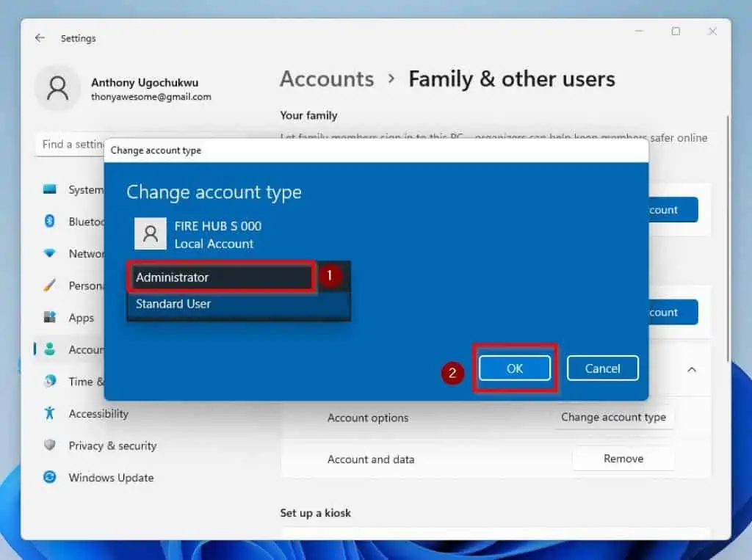The width and height of the screenshot is (752, 560).
Task: Click the Windows Update icon
Action: (48, 478)
